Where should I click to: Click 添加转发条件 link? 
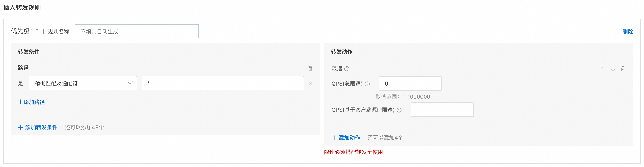coord(38,127)
